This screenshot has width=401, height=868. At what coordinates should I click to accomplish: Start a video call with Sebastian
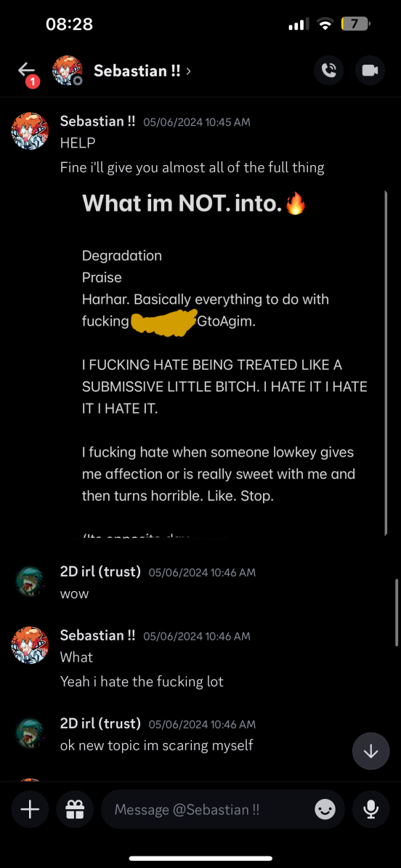[x=370, y=71]
